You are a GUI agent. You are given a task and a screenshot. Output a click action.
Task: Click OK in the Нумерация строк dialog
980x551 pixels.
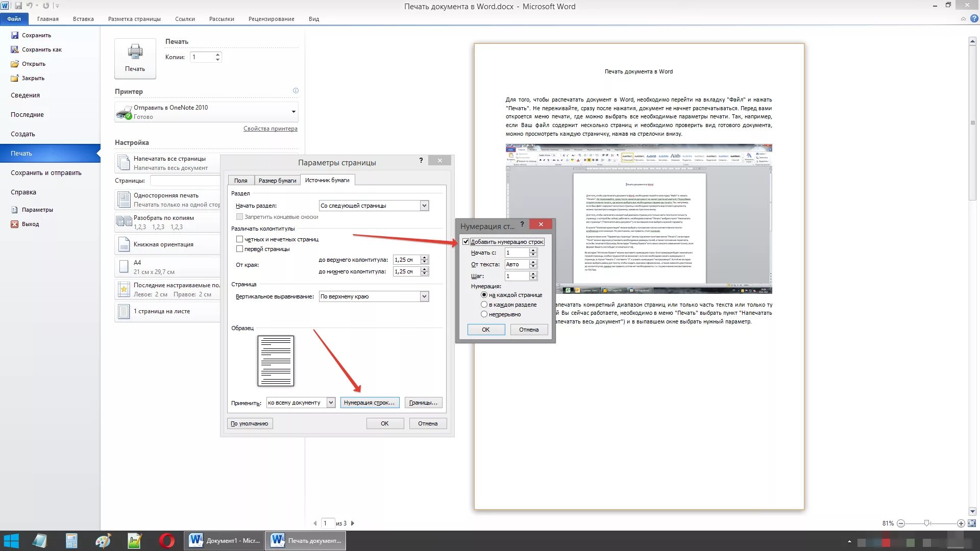(486, 330)
